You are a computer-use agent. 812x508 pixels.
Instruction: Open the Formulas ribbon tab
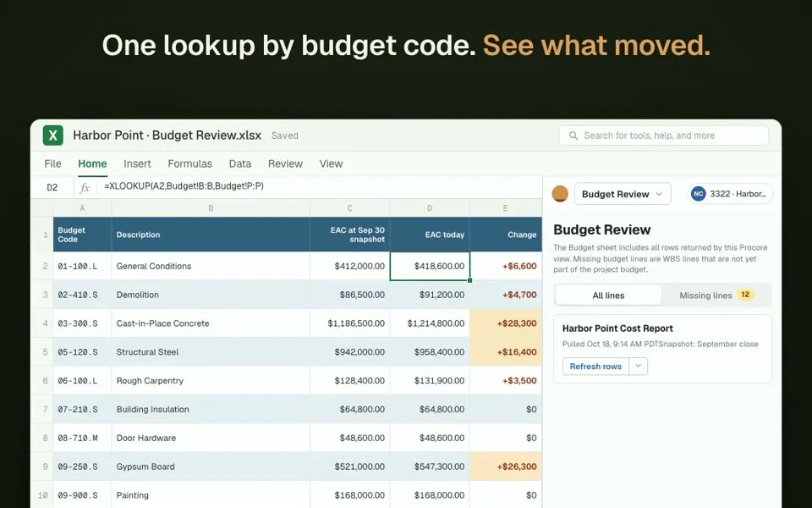190,163
